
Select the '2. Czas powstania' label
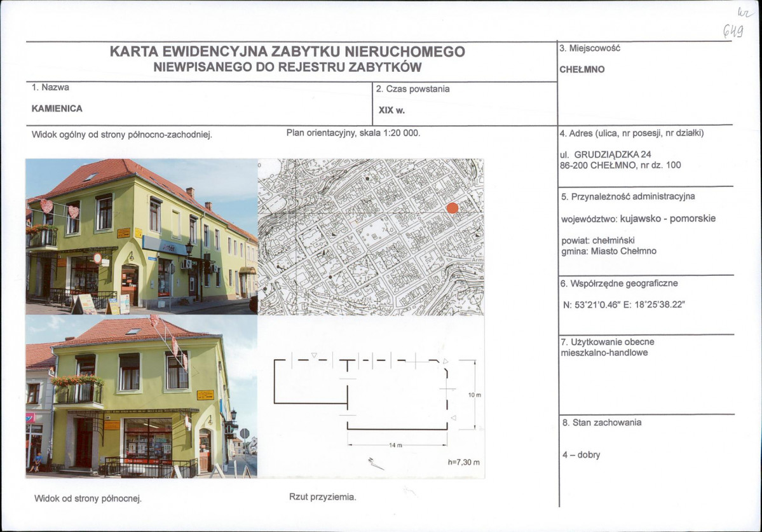coord(412,89)
